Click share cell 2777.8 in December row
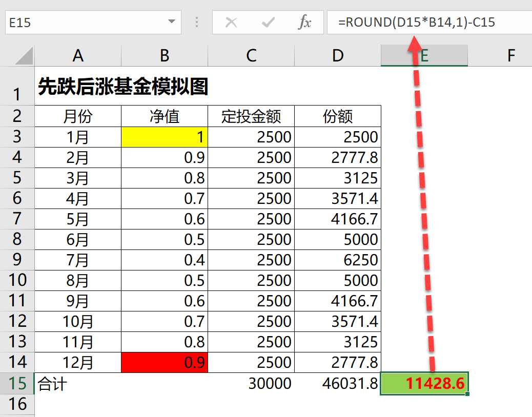The height and width of the screenshot is (417, 532). pyautogui.click(x=338, y=362)
